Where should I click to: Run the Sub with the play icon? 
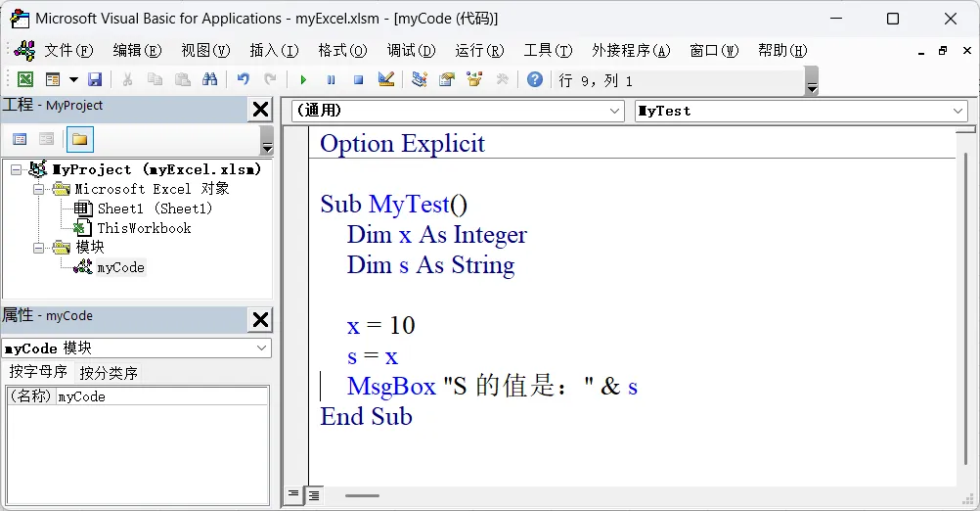click(x=303, y=79)
